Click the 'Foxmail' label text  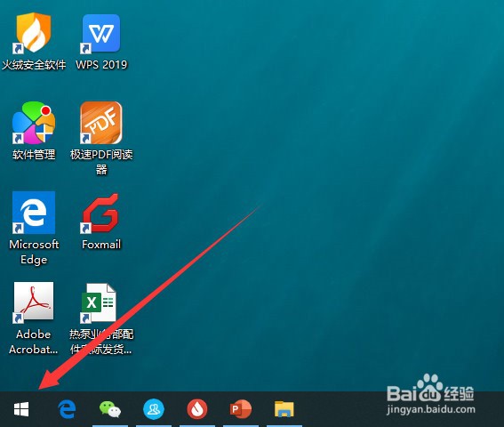(x=101, y=245)
